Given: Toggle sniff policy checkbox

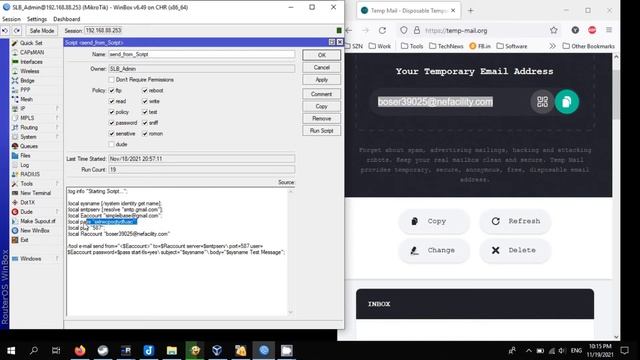Looking at the screenshot, I should [145, 122].
